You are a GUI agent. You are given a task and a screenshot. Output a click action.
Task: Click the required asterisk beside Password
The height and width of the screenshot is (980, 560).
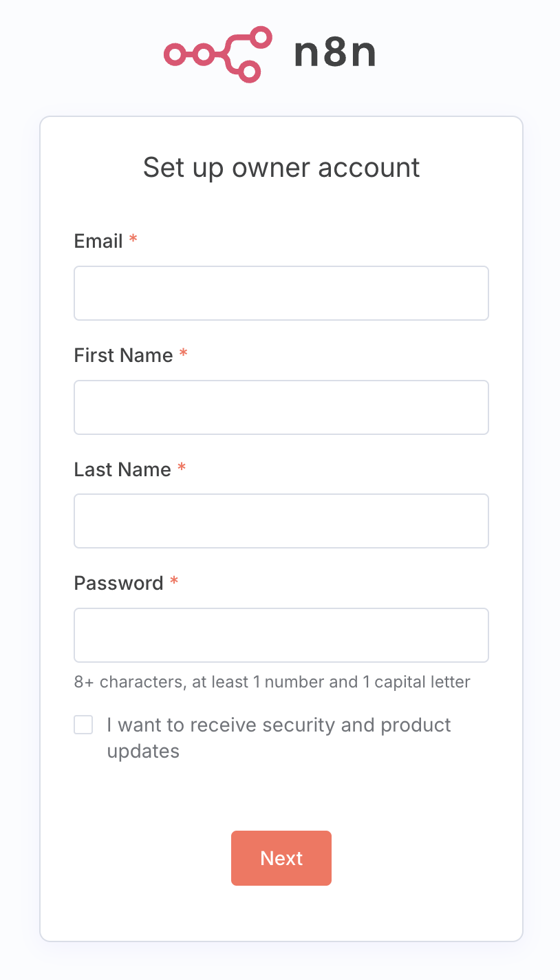[x=174, y=582]
